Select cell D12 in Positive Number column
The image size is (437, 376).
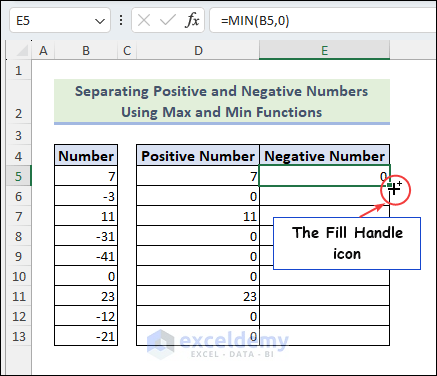[198, 316]
